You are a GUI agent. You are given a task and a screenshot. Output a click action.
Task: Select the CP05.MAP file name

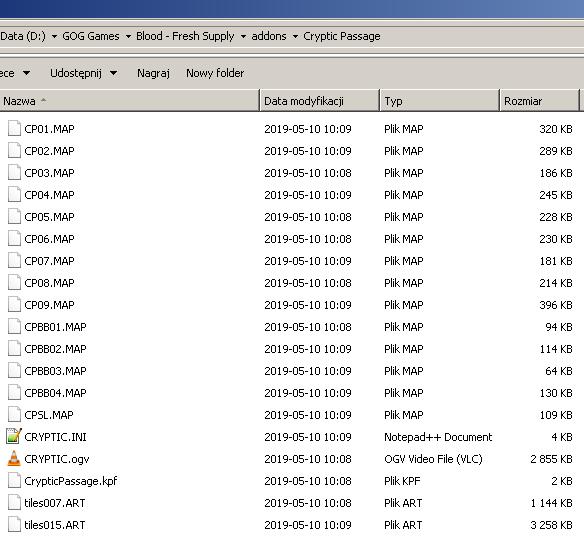[x=49, y=217]
